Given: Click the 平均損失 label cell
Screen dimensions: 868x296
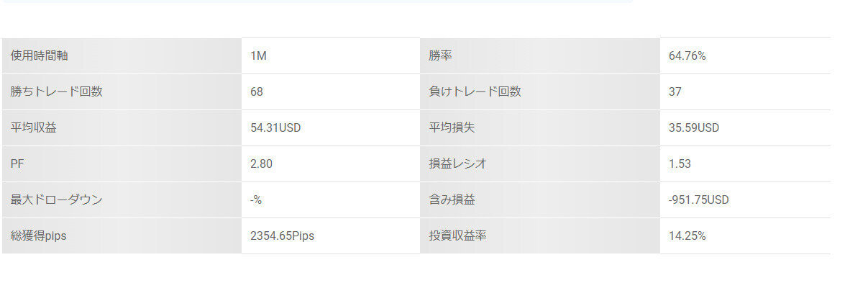Looking at the screenshot, I should 540,127.
